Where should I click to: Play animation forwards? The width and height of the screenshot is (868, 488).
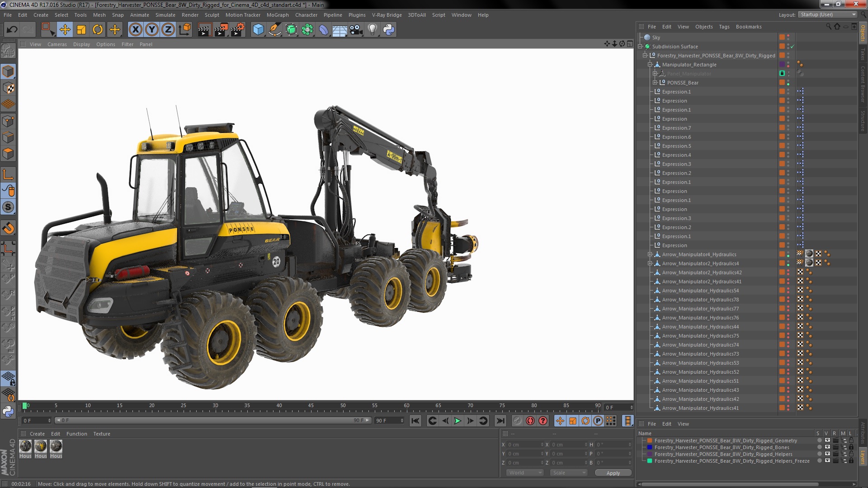458,421
